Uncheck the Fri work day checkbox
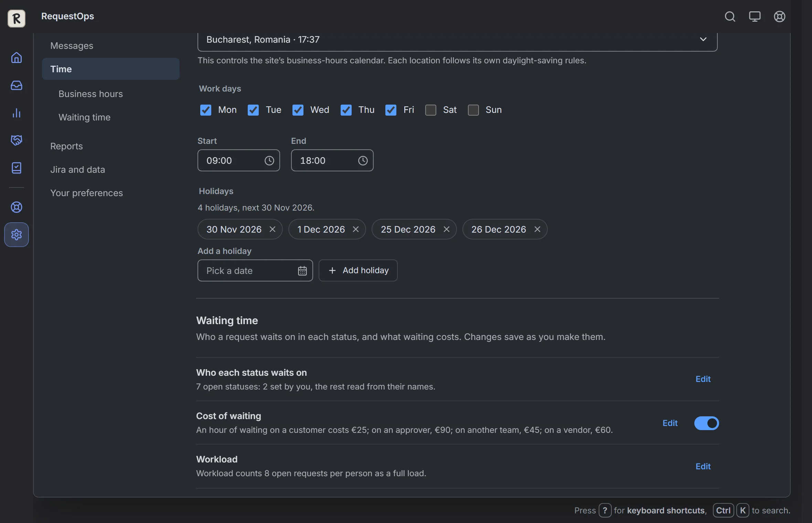812x523 pixels. pyautogui.click(x=391, y=110)
